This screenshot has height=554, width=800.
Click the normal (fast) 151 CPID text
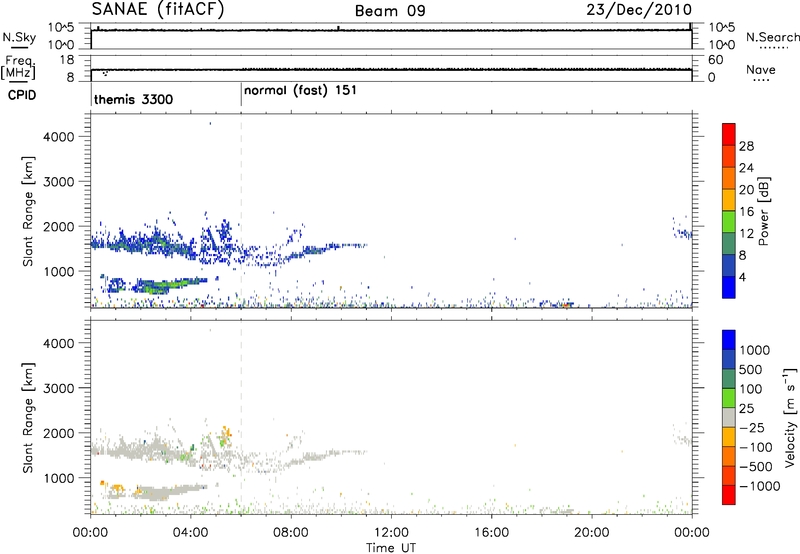click(x=300, y=91)
